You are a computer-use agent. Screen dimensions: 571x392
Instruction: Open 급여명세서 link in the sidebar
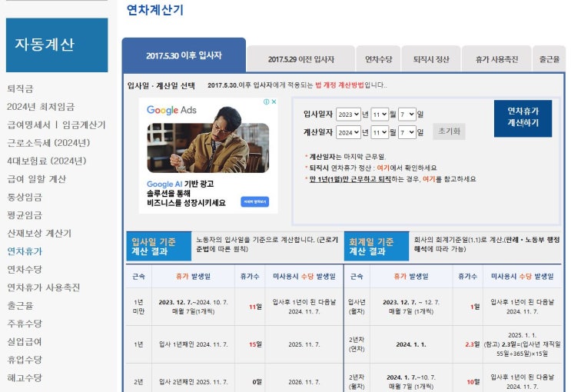28,125
